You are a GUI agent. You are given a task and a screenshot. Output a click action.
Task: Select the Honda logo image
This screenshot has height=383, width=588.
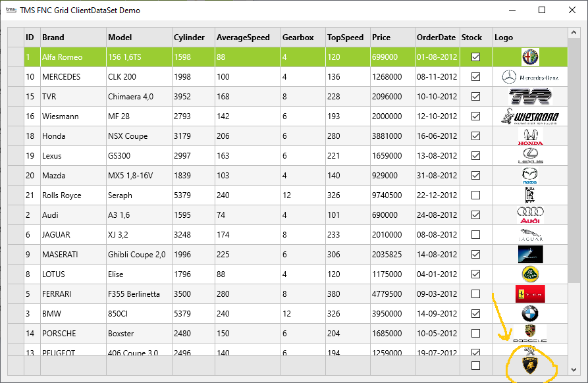[530, 136]
